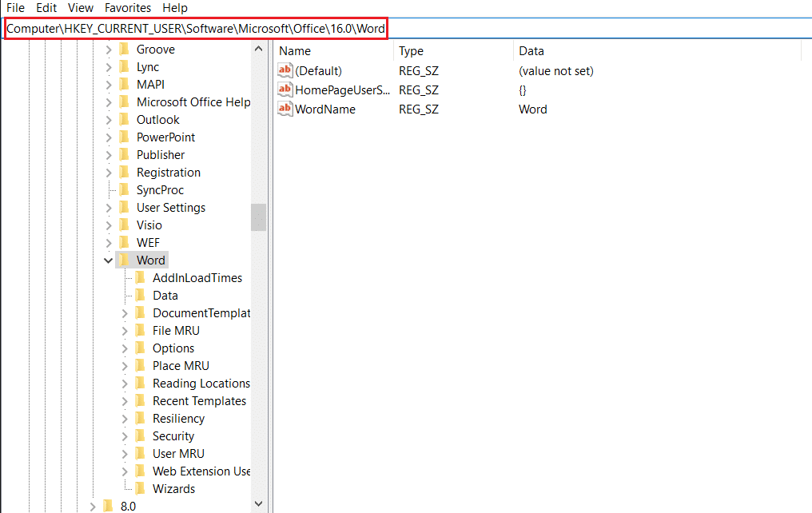The height and width of the screenshot is (513, 812).
Task: Expand the DocumentTemplates key
Action: coord(125,313)
